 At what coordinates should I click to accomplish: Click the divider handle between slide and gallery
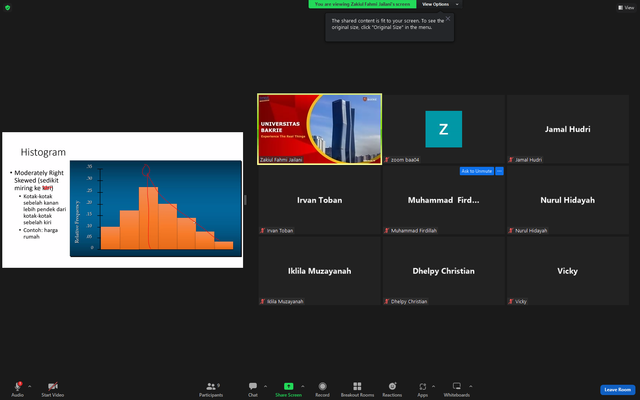pos(245,200)
